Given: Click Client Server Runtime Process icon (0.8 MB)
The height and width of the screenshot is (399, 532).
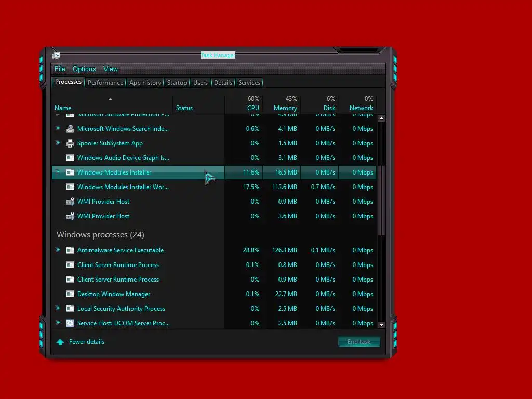Looking at the screenshot, I should point(70,265).
